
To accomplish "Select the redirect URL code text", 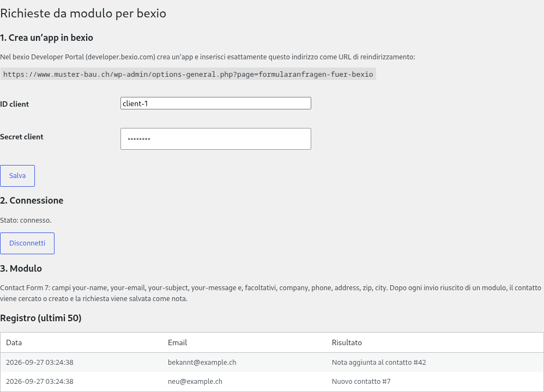I will (x=188, y=74).
